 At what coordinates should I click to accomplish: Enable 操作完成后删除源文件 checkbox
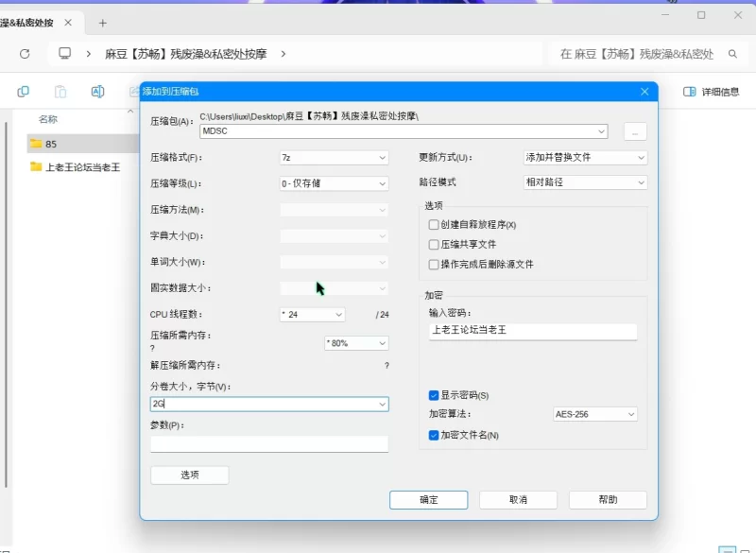(x=434, y=264)
